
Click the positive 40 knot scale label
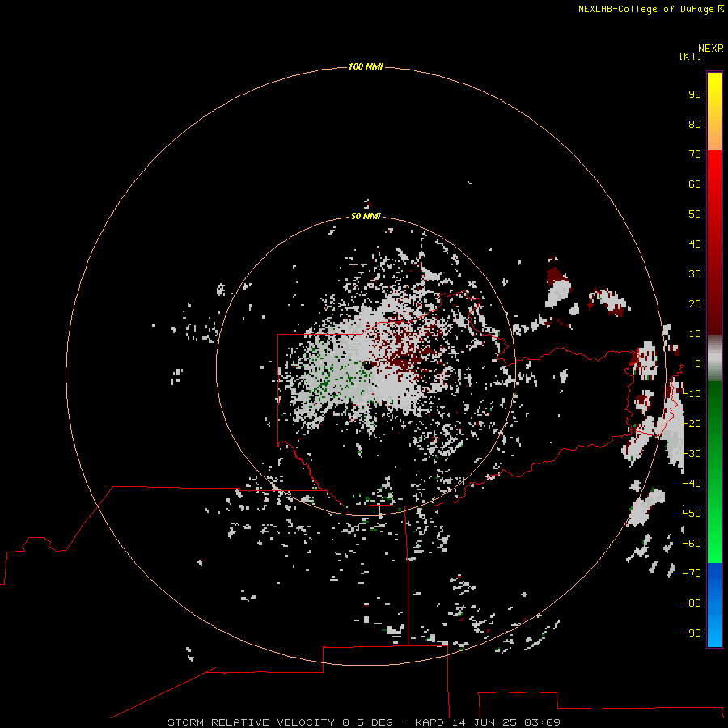pyautogui.click(x=695, y=243)
